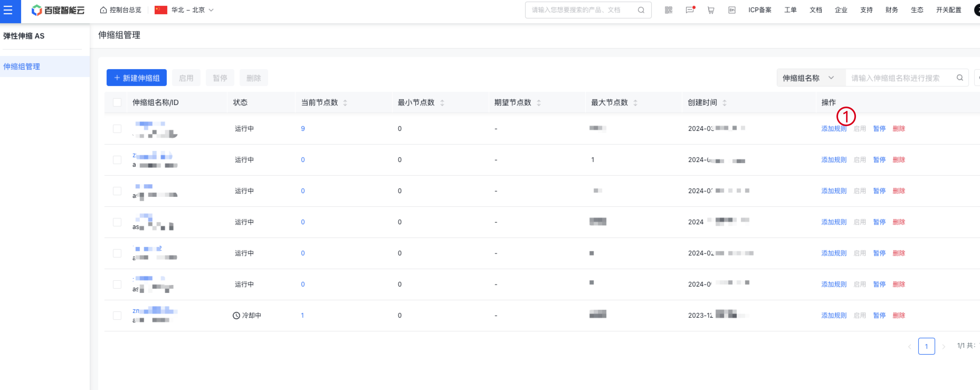
Task: Click the home icon beside 控制台总览
Action: point(103,10)
